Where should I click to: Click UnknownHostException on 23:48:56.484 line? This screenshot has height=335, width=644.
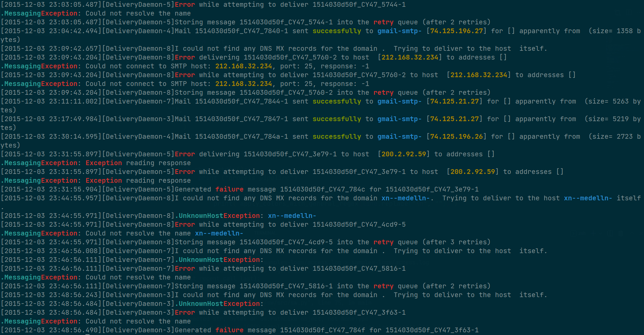pyautogui.click(x=219, y=304)
